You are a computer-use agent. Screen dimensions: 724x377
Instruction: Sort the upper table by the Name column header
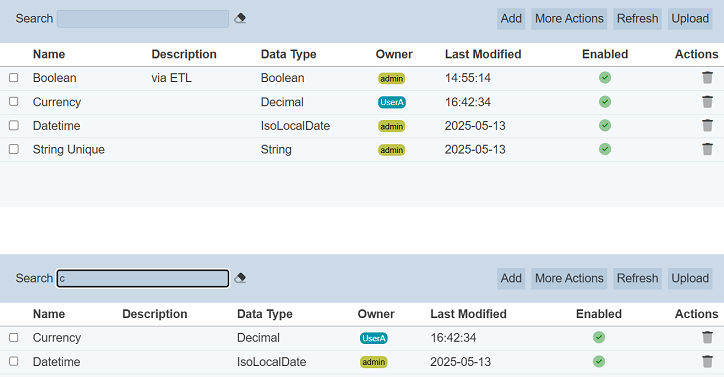(49, 54)
